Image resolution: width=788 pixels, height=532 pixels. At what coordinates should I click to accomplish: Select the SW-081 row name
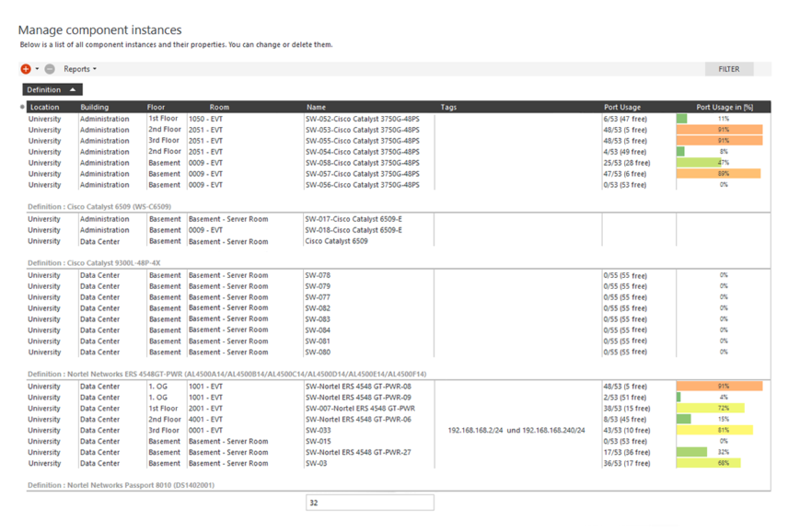click(x=318, y=341)
